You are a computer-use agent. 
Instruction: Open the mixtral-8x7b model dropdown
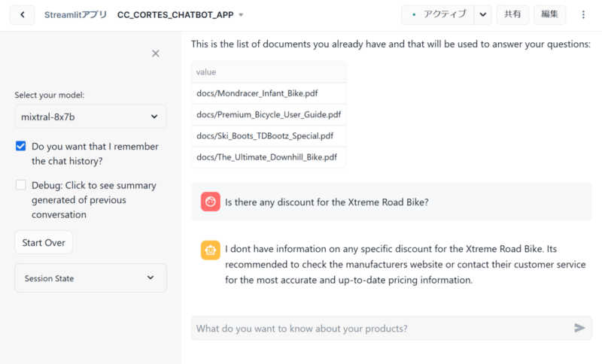[90, 117]
